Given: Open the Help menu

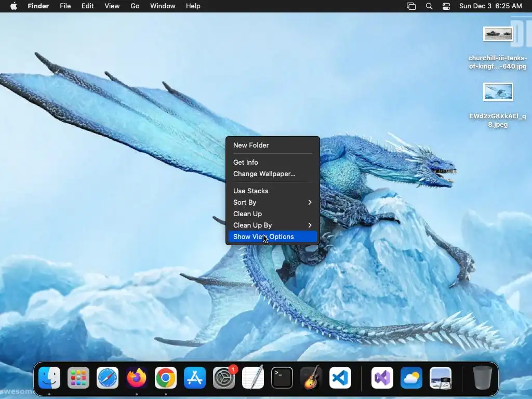Looking at the screenshot, I should pyautogui.click(x=193, y=6).
